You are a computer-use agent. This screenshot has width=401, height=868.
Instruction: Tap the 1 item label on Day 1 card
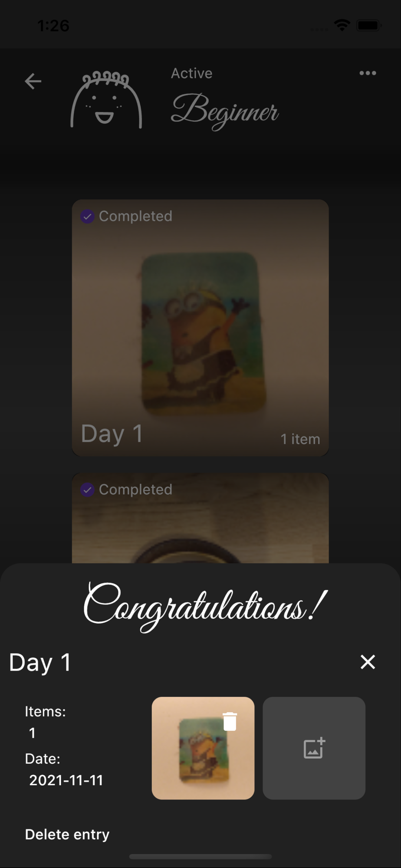coord(300,439)
